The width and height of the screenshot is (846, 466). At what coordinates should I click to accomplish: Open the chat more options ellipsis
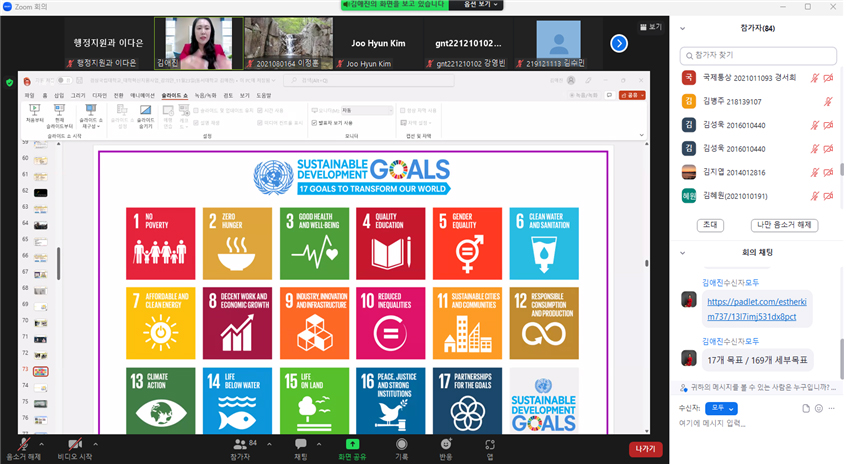pyautogui.click(x=831, y=408)
